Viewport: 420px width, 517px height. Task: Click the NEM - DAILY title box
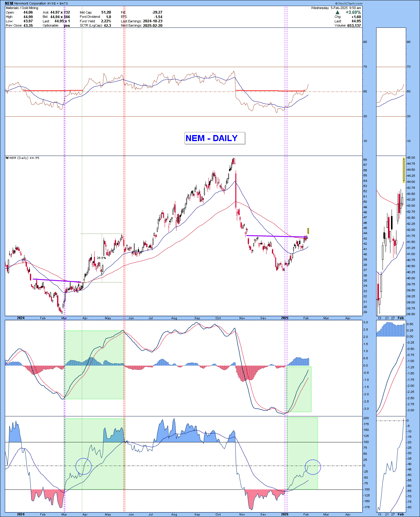tap(215, 138)
